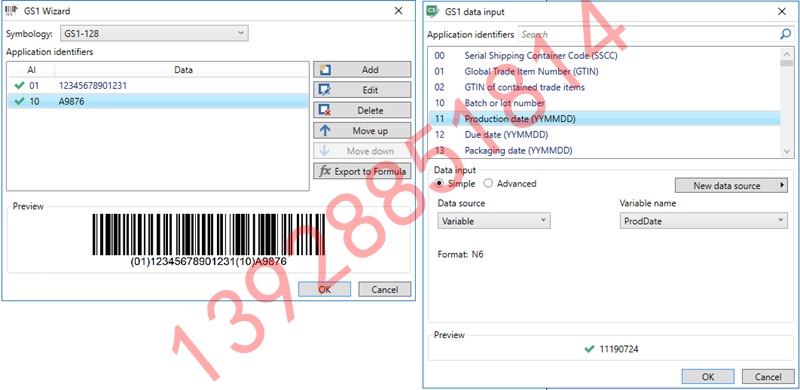This screenshot has width=800, height=390.
Task: Expand the Variable name ProdDate dropdown
Action: (704, 221)
